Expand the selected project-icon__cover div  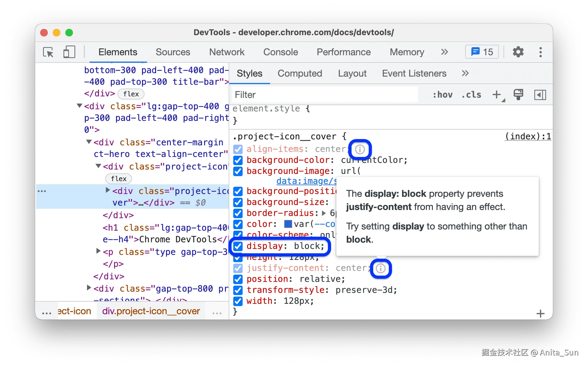click(x=108, y=190)
